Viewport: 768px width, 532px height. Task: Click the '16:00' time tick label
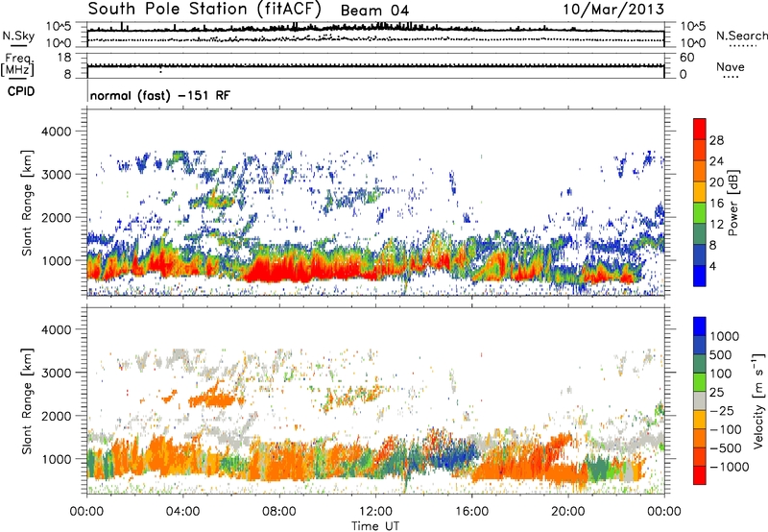pos(471,512)
